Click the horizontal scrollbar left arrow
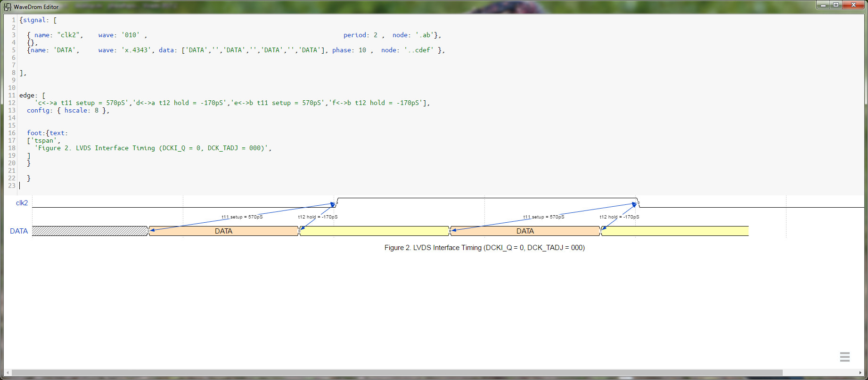 coord(8,373)
